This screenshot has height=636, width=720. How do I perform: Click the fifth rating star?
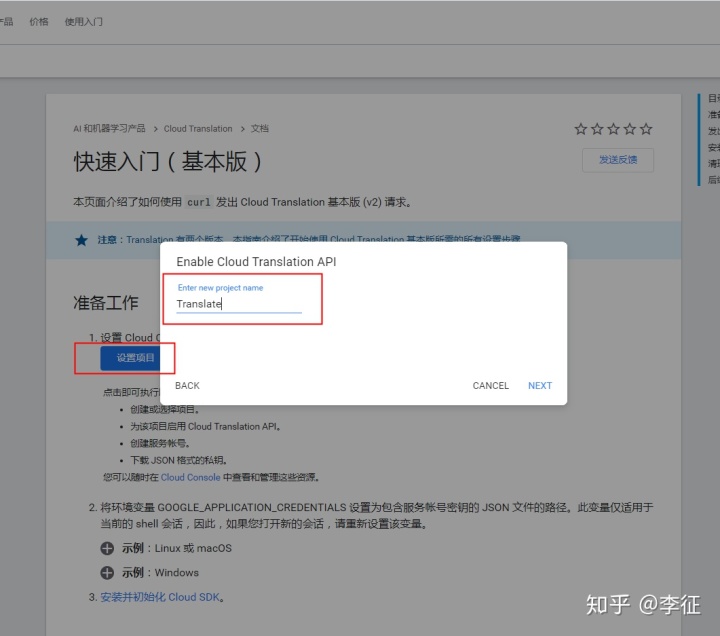point(646,129)
